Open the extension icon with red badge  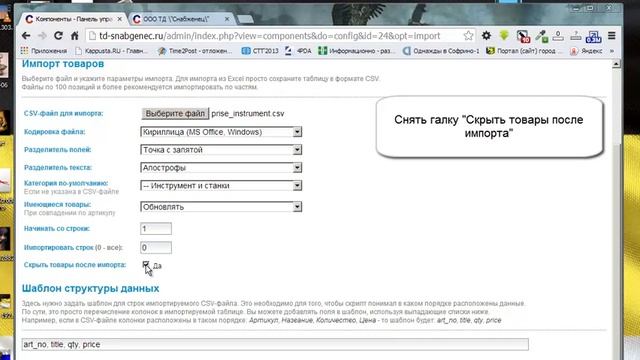(x=523, y=36)
